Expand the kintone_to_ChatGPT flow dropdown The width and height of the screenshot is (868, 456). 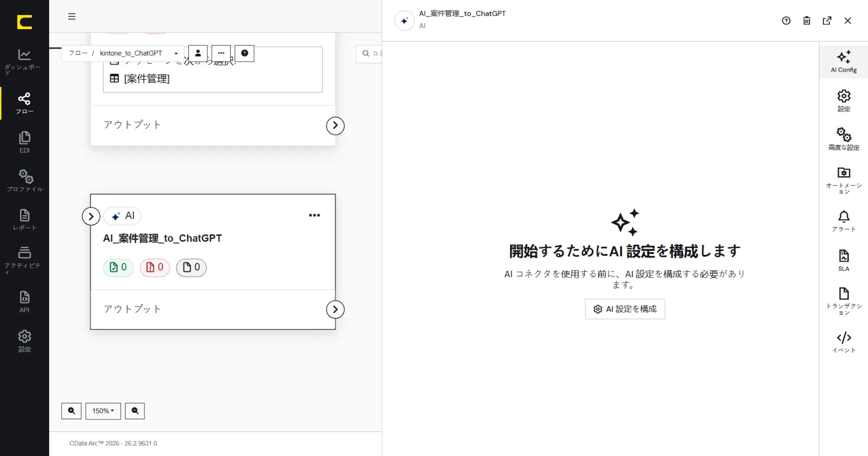tap(176, 53)
